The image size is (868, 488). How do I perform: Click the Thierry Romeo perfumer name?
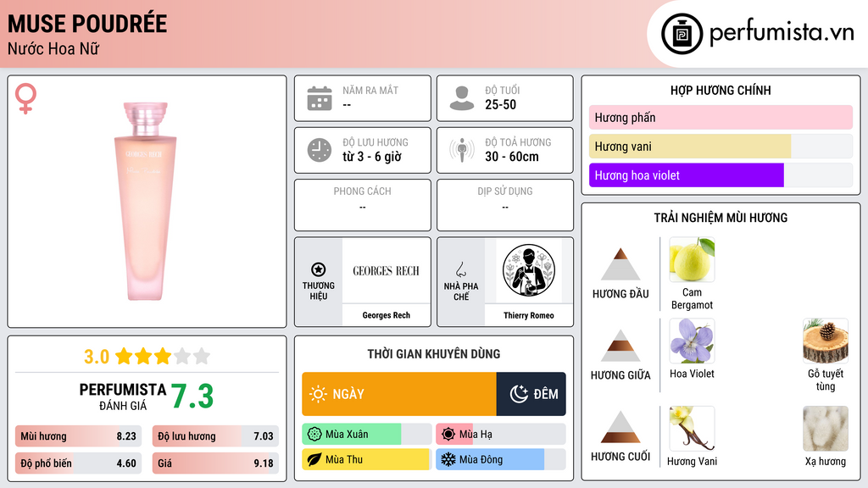click(x=529, y=315)
